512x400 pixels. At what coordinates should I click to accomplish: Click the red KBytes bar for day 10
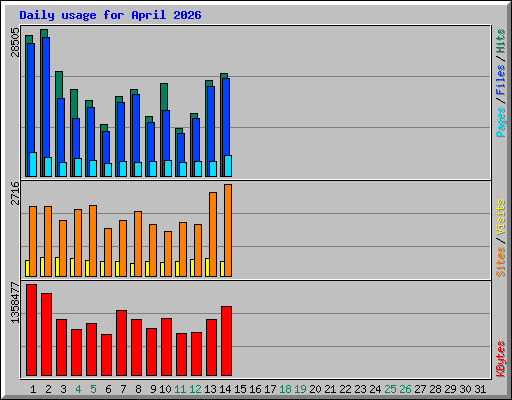click(x=166, y=347)
